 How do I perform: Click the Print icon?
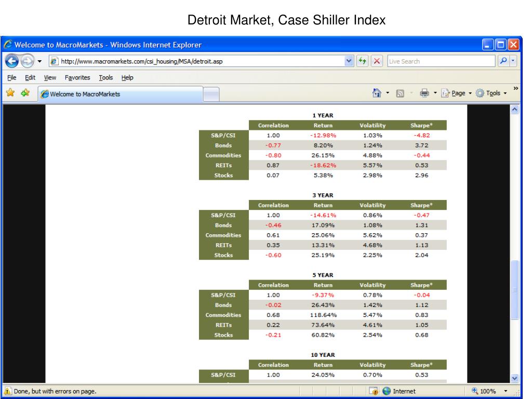click(x=424, y=93)
